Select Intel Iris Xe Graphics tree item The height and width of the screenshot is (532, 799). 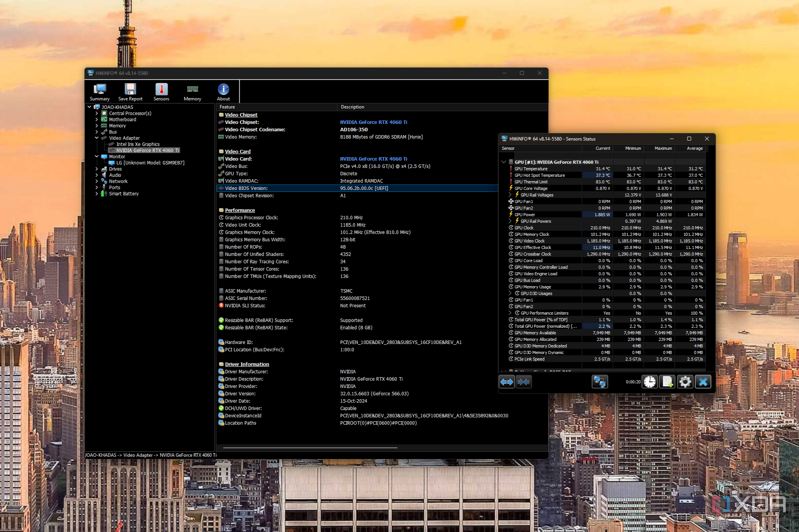click(138, 144)
